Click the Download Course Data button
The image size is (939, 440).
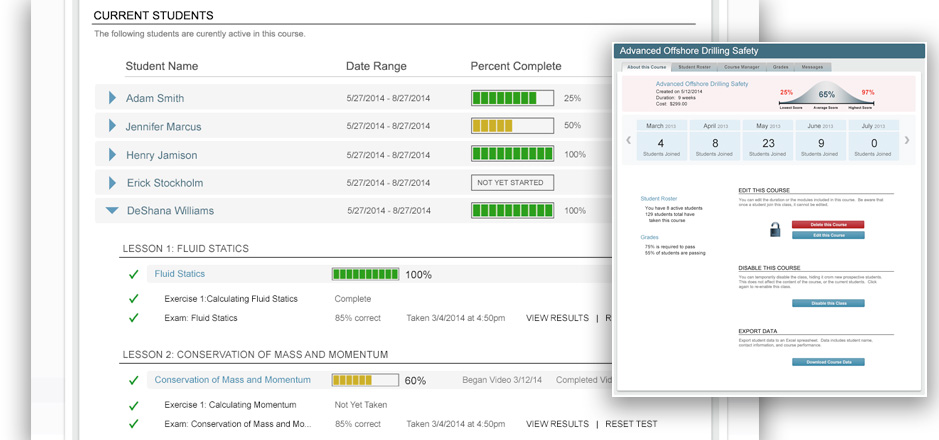828,362
